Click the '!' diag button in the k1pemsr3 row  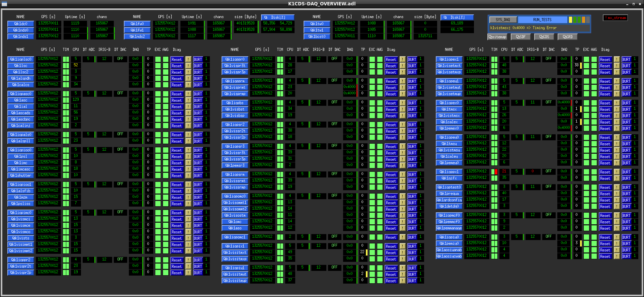[x=403, y=165]
